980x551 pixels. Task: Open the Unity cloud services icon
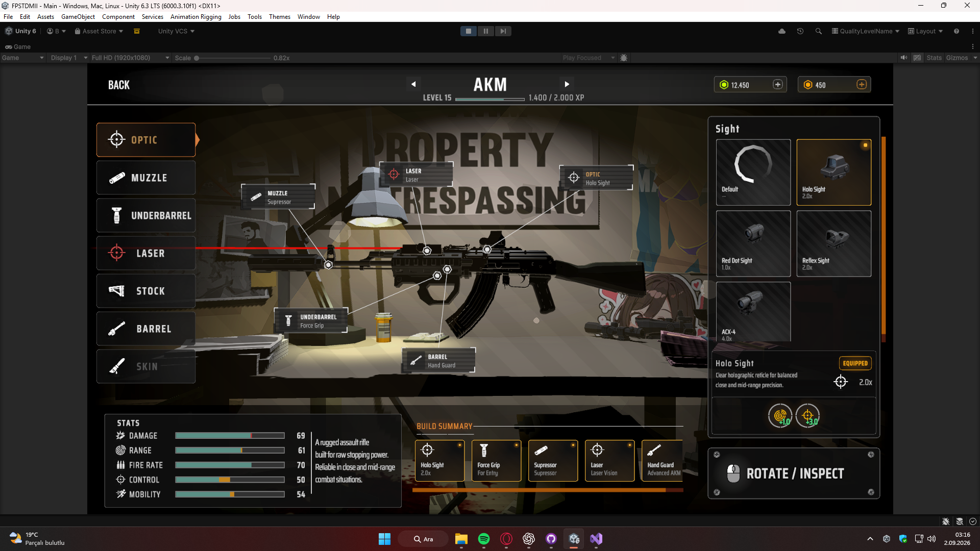[782, 31]
